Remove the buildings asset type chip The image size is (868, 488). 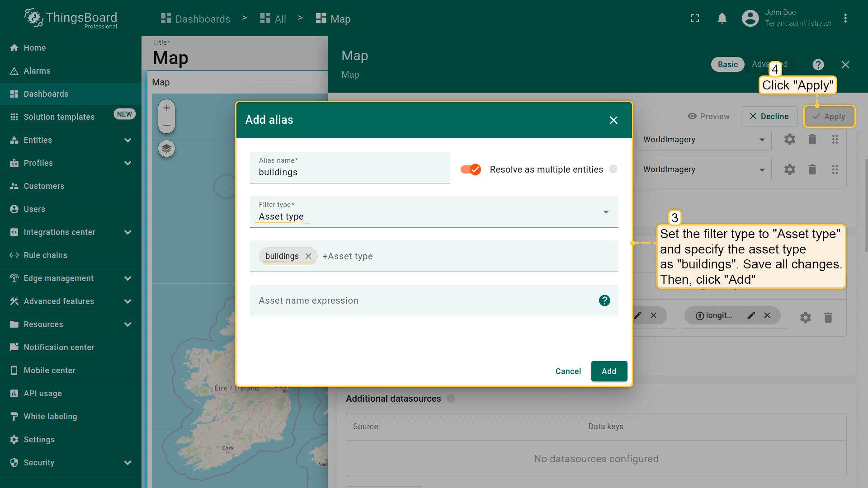click(308, 256)
